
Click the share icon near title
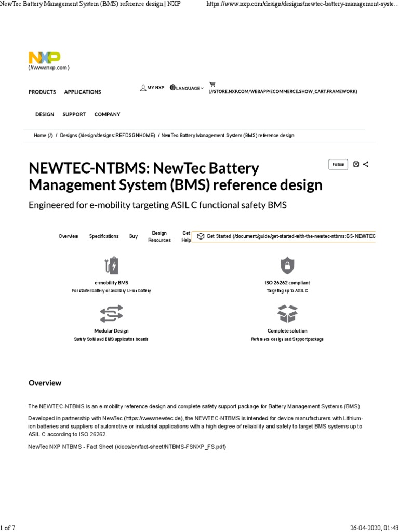point(365,164)
